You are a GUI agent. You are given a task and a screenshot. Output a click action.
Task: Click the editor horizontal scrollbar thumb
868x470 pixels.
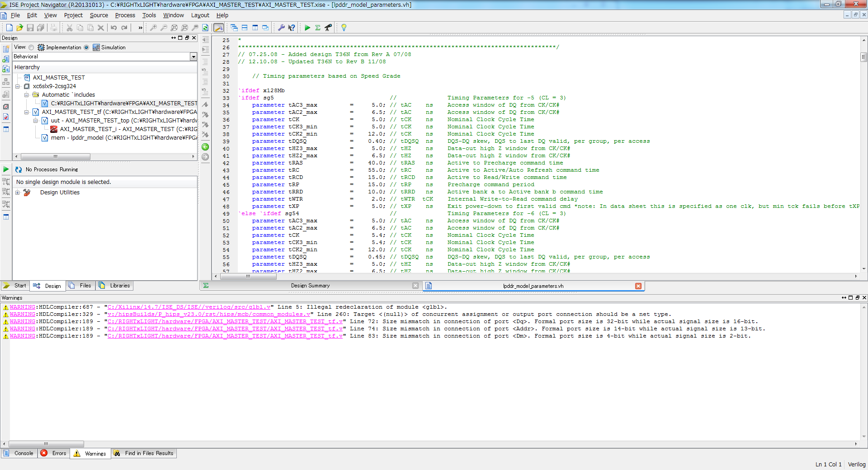(x=248, y=276)
